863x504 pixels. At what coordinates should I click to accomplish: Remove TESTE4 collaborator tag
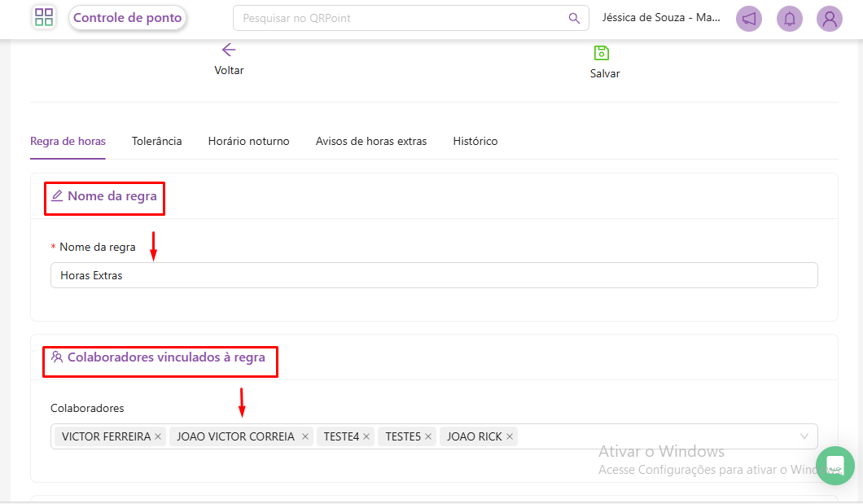(366, 437)
